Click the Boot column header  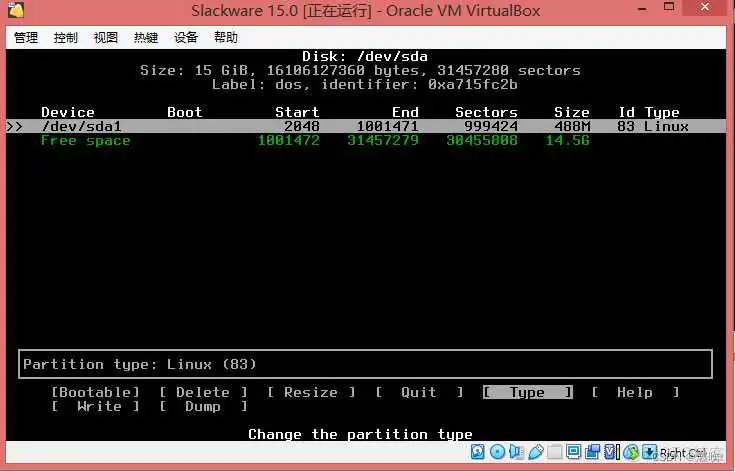[x=185, y=112]
